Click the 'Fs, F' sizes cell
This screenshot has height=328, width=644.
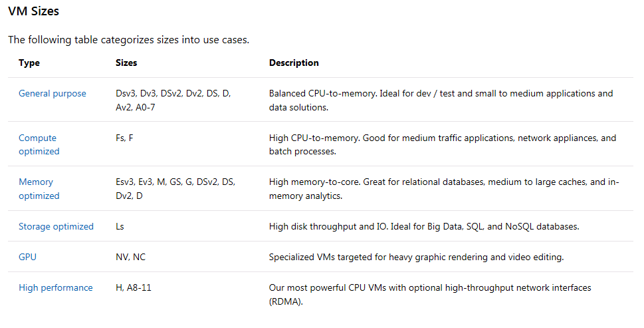125,138
